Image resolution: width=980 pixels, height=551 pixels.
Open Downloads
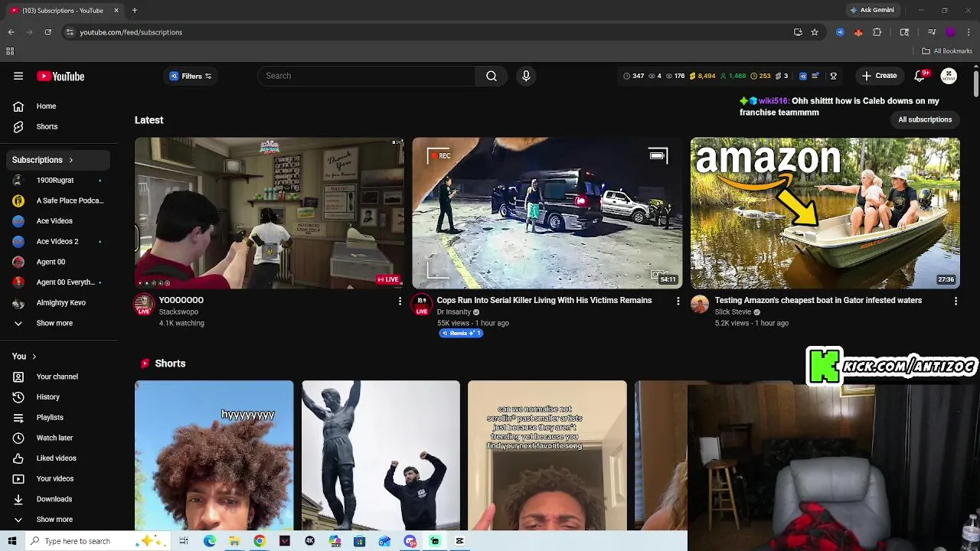(58, 499)
